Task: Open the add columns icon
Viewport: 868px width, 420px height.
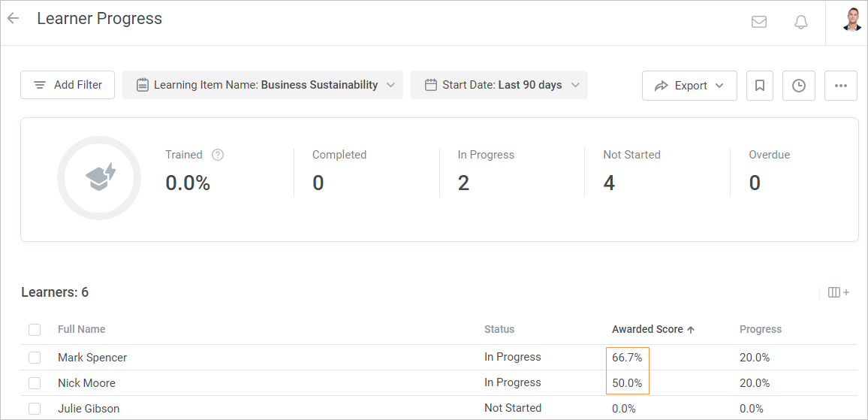Action: (838, 292)
